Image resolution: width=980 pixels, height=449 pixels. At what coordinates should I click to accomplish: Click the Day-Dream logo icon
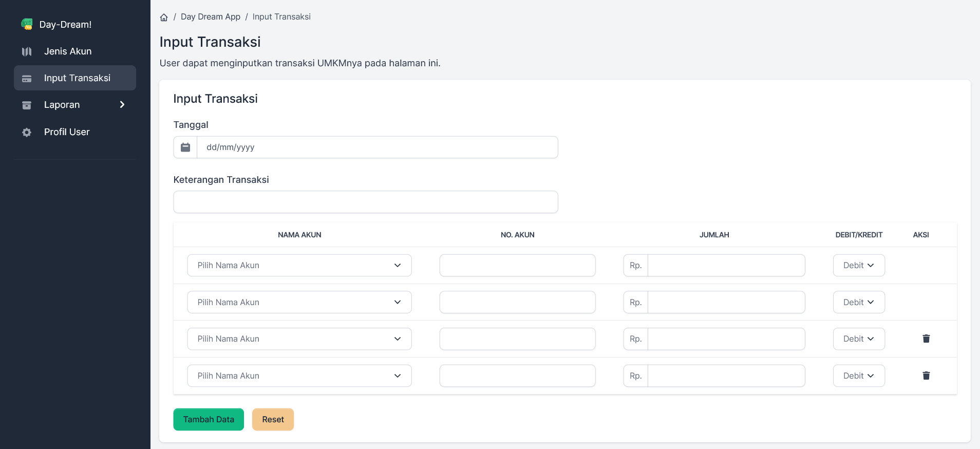pos(27,24)
